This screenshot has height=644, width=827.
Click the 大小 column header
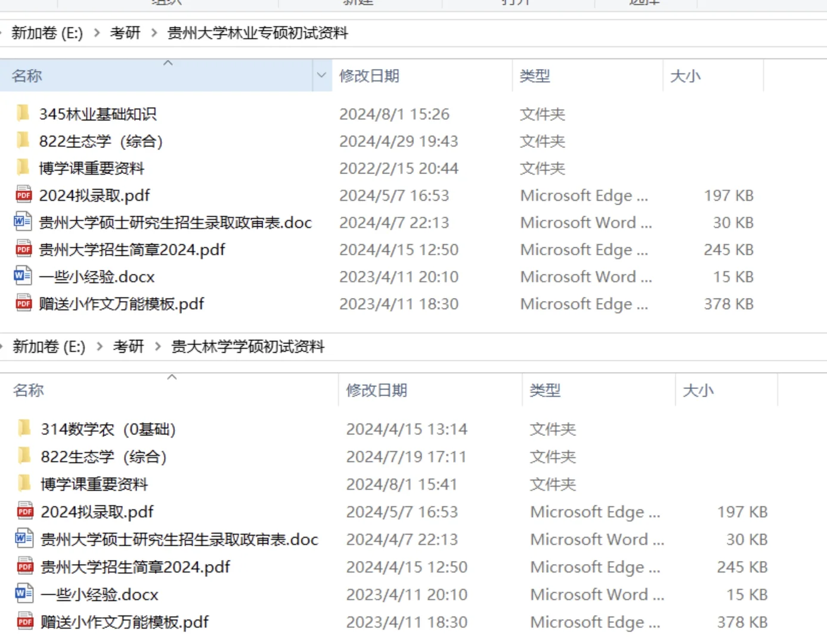(x=686, y=75)
